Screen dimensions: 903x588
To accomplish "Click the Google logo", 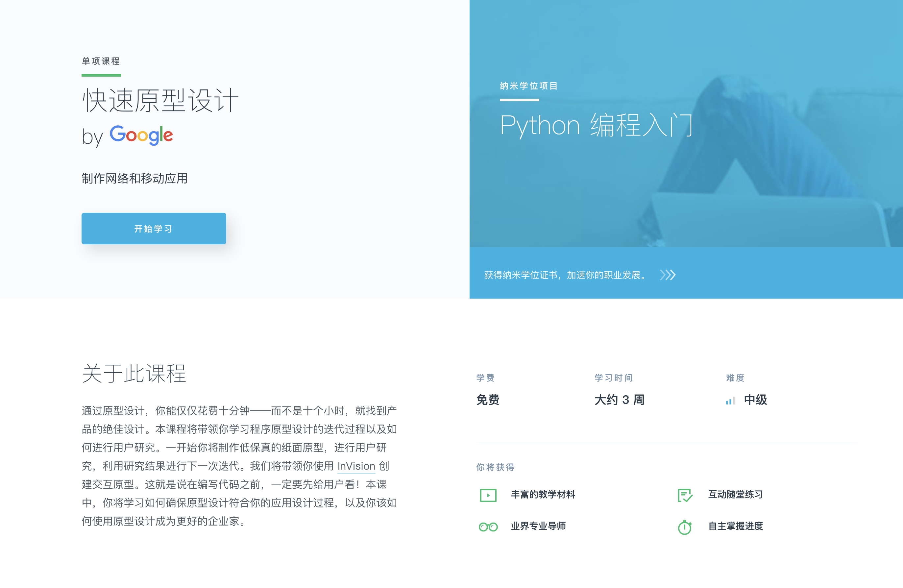I will pos(141,135).
